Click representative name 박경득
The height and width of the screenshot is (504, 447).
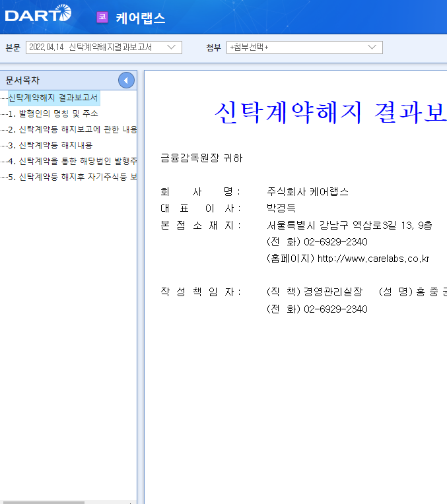[281, 208]
